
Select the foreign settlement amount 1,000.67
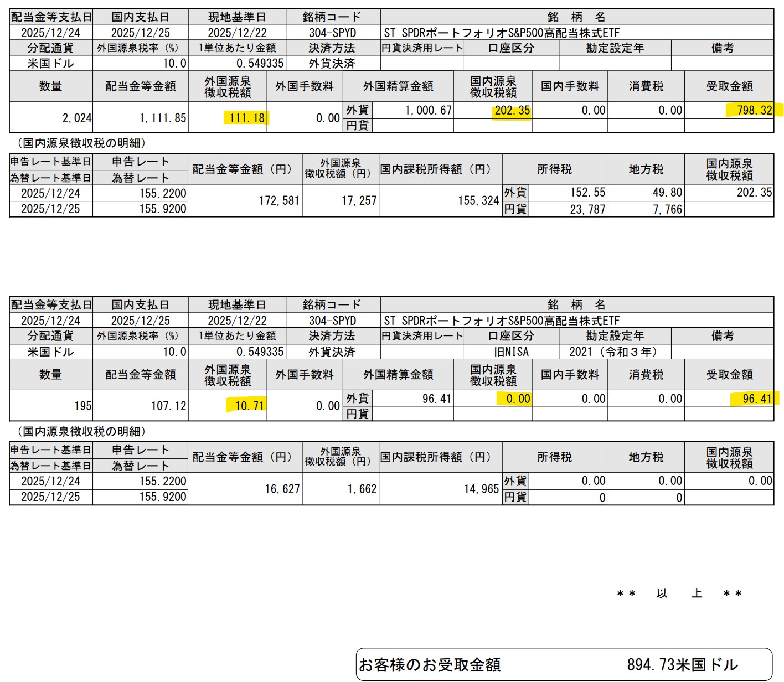click(x=428, y=111)
